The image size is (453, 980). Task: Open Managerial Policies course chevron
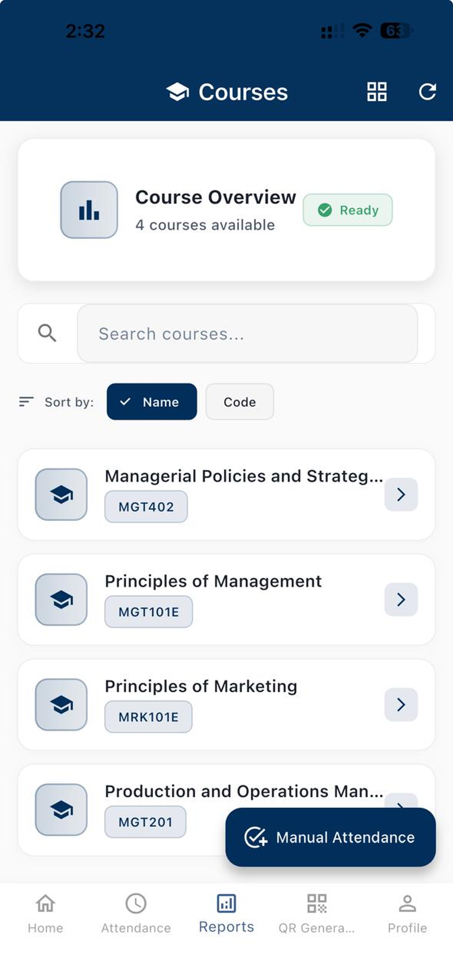[401, 494]
